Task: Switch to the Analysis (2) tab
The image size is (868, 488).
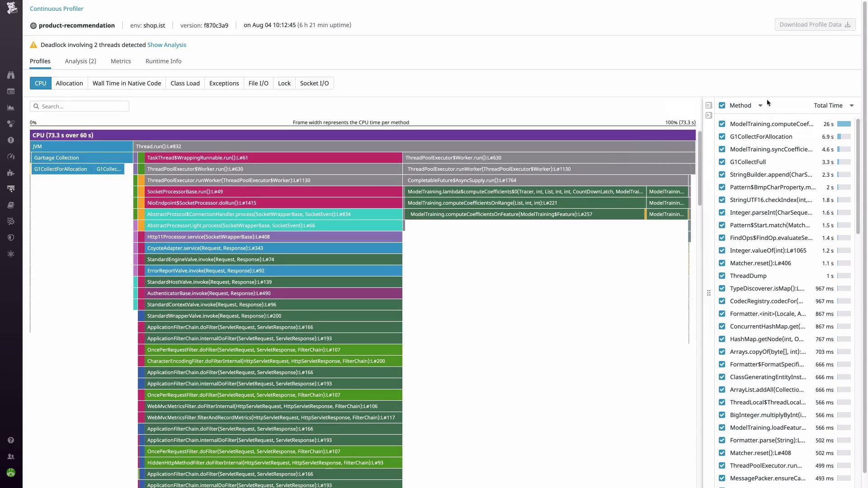Action: [x=80, y=61]
